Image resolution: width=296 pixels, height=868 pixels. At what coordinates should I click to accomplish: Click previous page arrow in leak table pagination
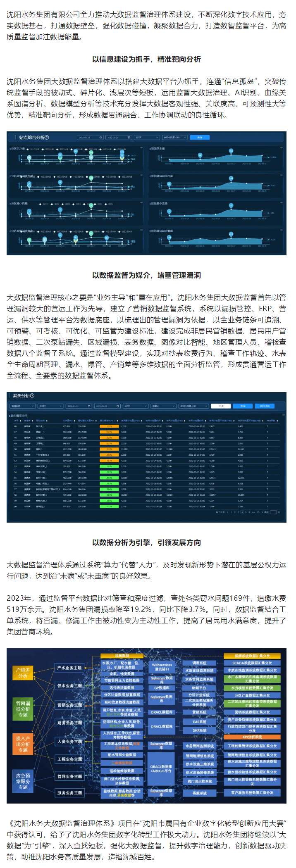tap(227, 512)
